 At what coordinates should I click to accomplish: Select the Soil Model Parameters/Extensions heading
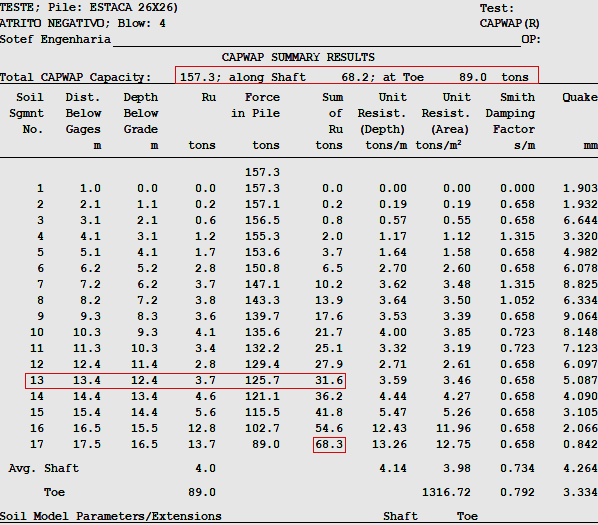[x=111, y=516]
